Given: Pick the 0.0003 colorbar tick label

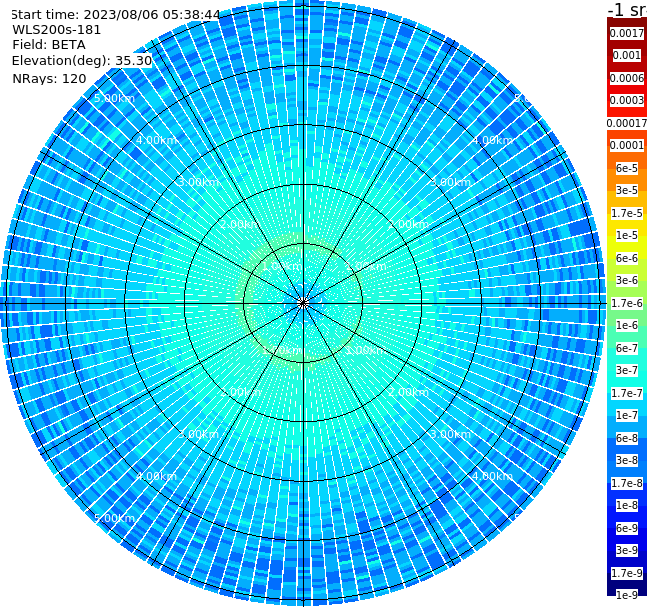Looking at the screenshot, I should (627, 100).
